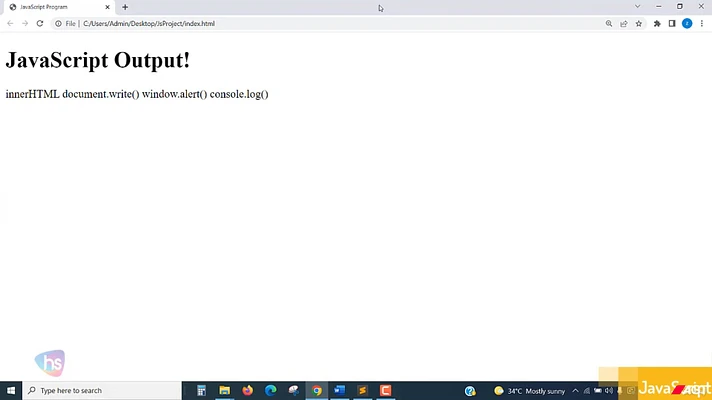Click the JavaScript Output! heading
Screen dimensions: 712x400
point(98,60)
